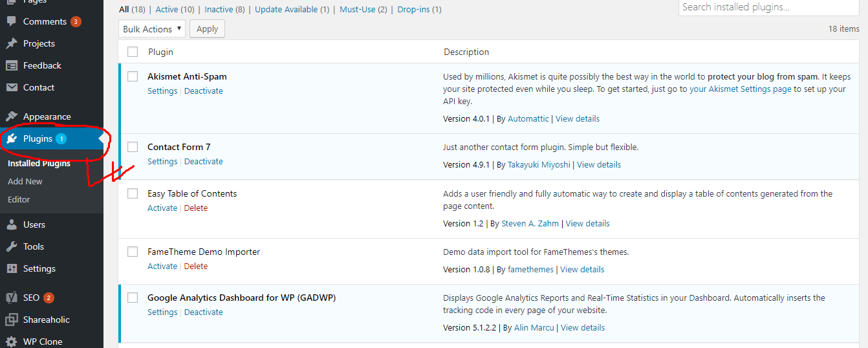Viewport: 868px width, 348px height.
Task: Click the Appearance paintbrush icon
Action: pos(11,116)
